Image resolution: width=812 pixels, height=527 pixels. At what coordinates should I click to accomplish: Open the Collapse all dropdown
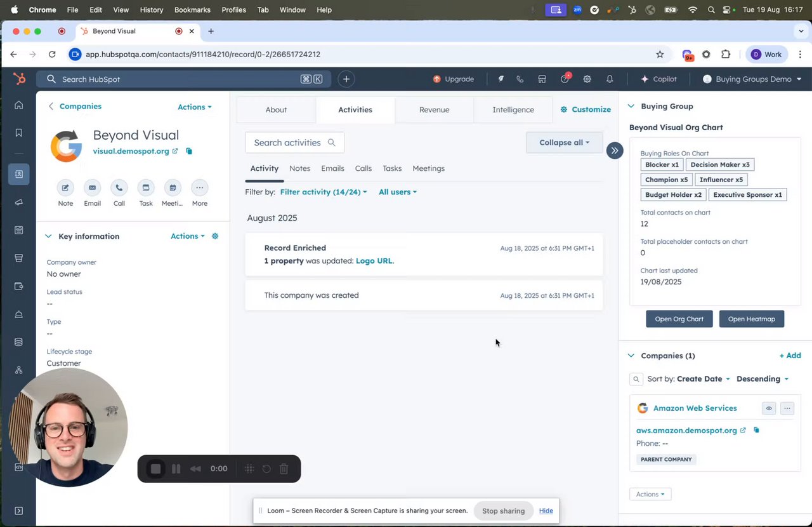(565, 142)
